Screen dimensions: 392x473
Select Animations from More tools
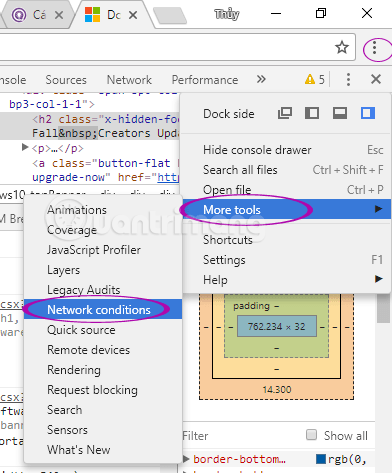(x=103, y=210)
